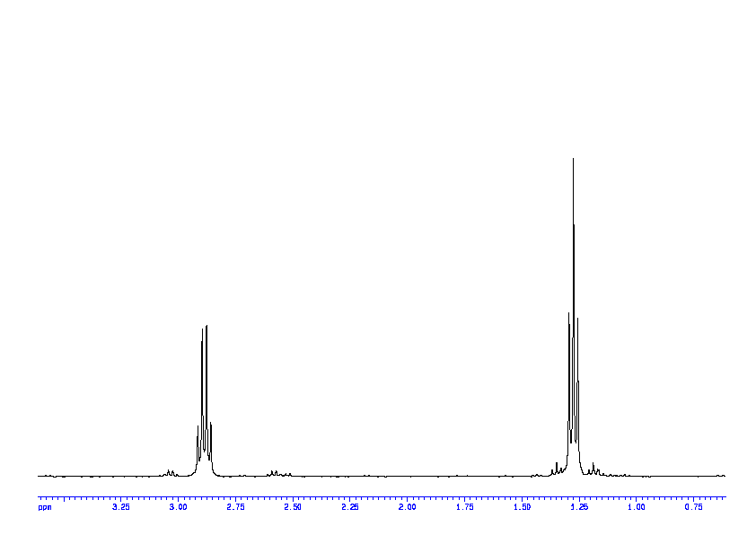Screen dimensions: 756x535
Task: Click the 2.50 axis tick label
Action: (x=293, y=507)
